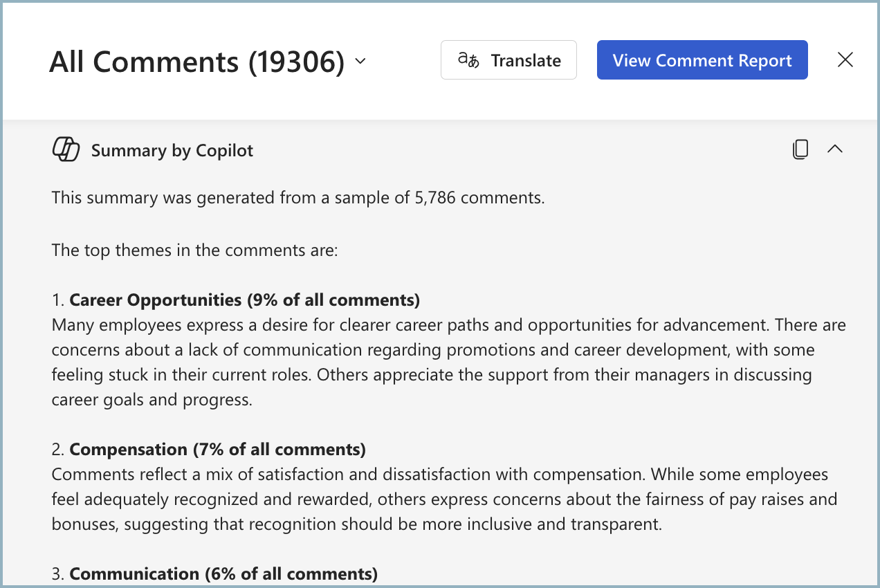Click the X icon to dismiss the panel
The width and height of the screenshot is (880, 588).
point(845,59)
